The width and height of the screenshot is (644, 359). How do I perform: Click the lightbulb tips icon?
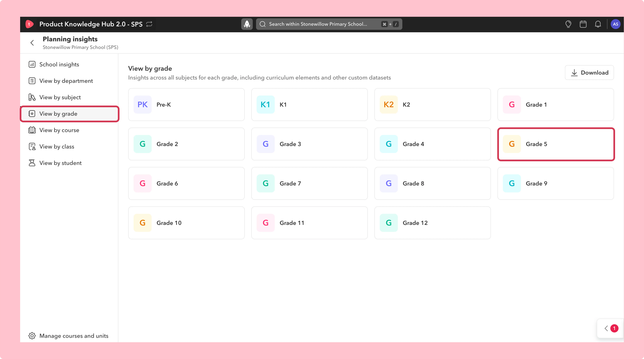(x=568, y=24)
